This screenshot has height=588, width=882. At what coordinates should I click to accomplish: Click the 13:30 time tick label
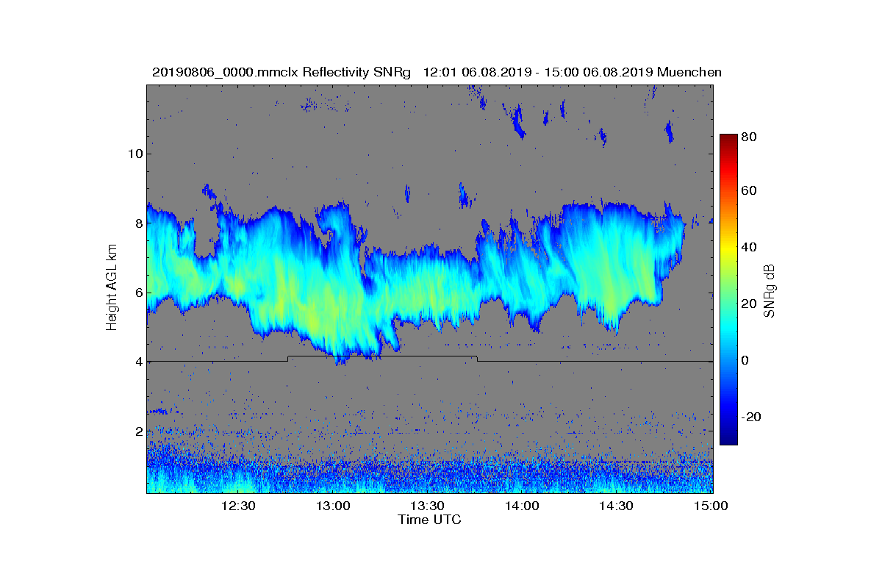tap(427, 506)
